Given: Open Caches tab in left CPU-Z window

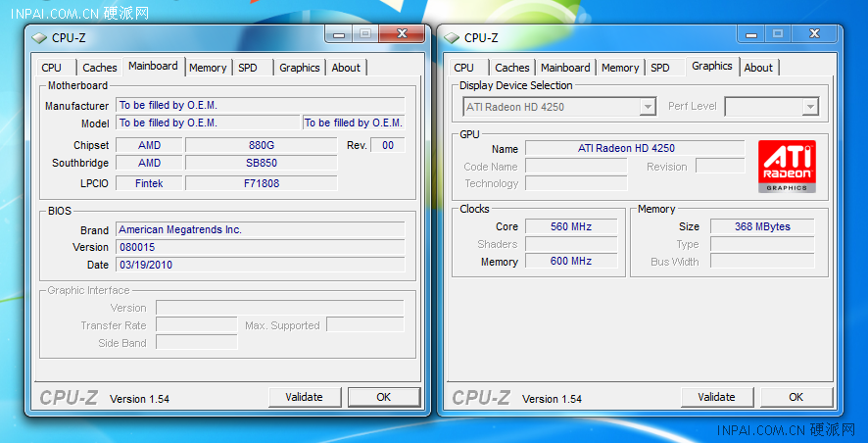Looking at the screenshot, I should (x=100, y=68).
